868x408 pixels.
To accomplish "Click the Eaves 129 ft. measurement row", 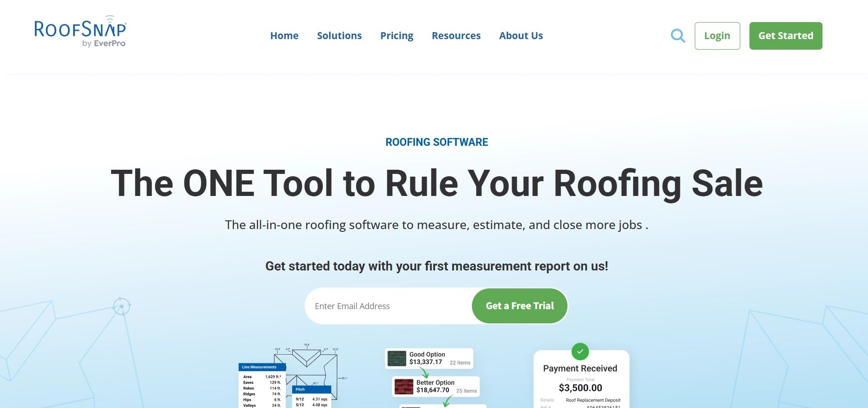I will tap(262, 382).
